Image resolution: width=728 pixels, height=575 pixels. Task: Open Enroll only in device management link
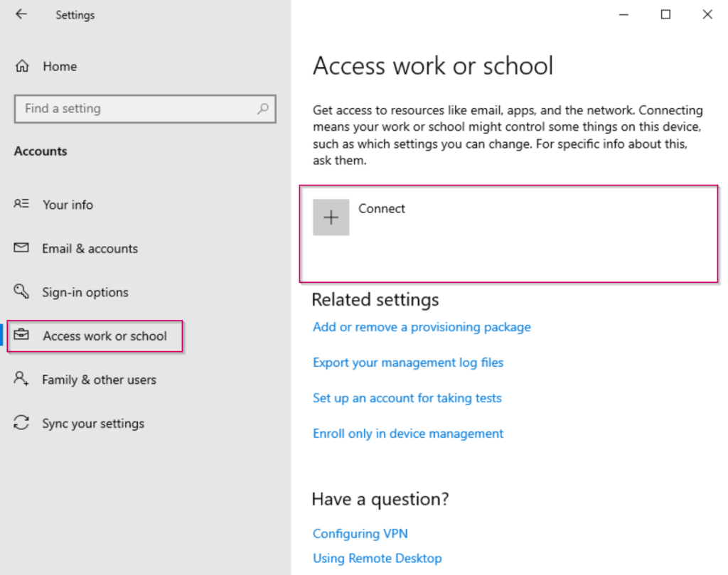pos(408,434)
